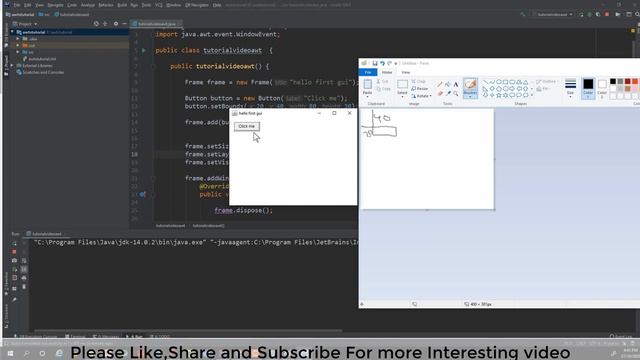
Task: Click the Crop button in Paint
Action: click(418, 81)
